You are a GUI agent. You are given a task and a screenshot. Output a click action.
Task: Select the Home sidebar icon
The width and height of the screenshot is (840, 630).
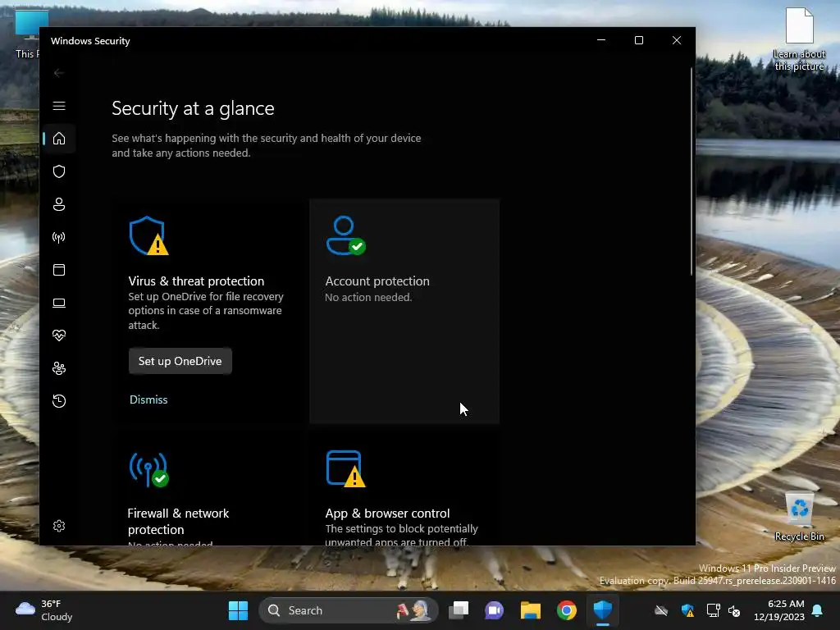click(59, 139)
